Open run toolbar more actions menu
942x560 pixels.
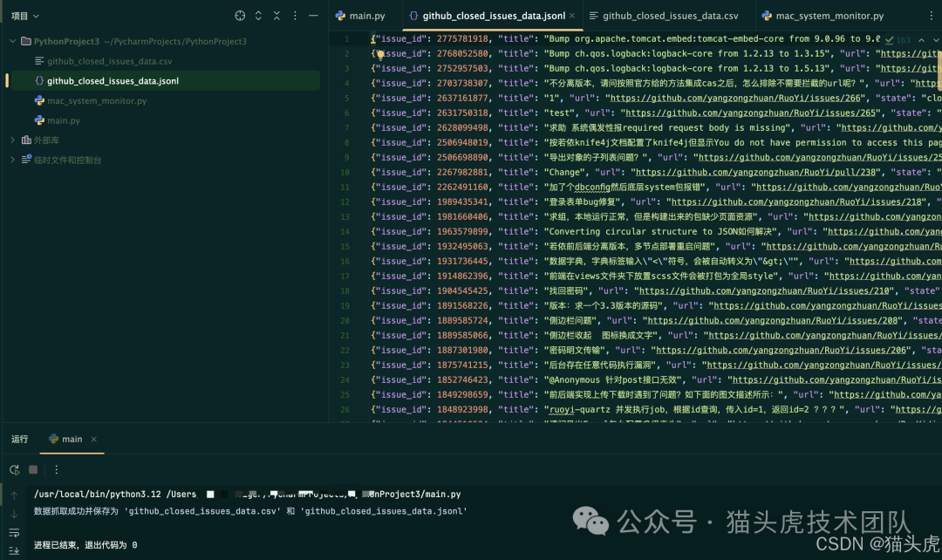[57, 470]
